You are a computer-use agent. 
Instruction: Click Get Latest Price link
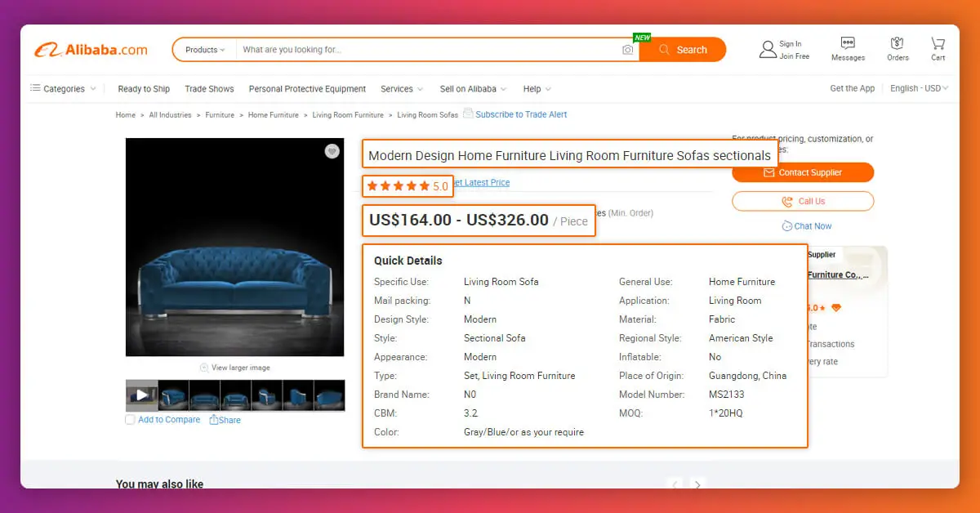pyautogui.click(x=482, y=183)
